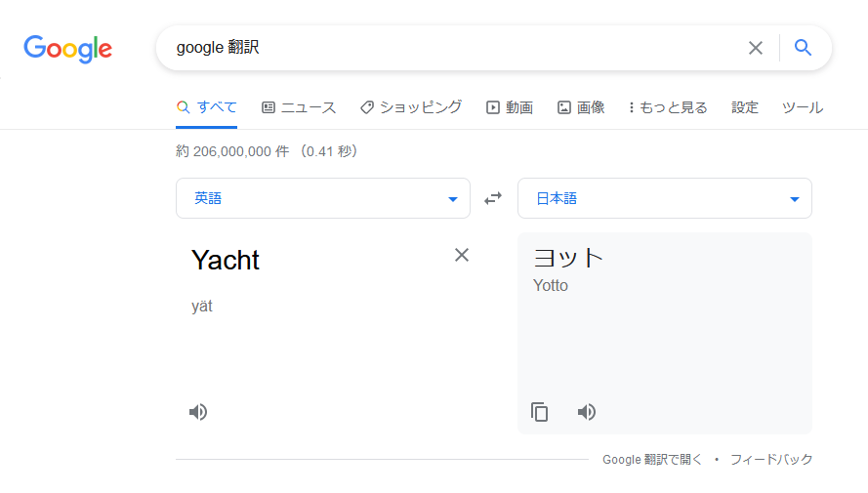Click the Yacht source text area
Image resolution: width=868 pixels, height=493 pixels.
[226, 260]
